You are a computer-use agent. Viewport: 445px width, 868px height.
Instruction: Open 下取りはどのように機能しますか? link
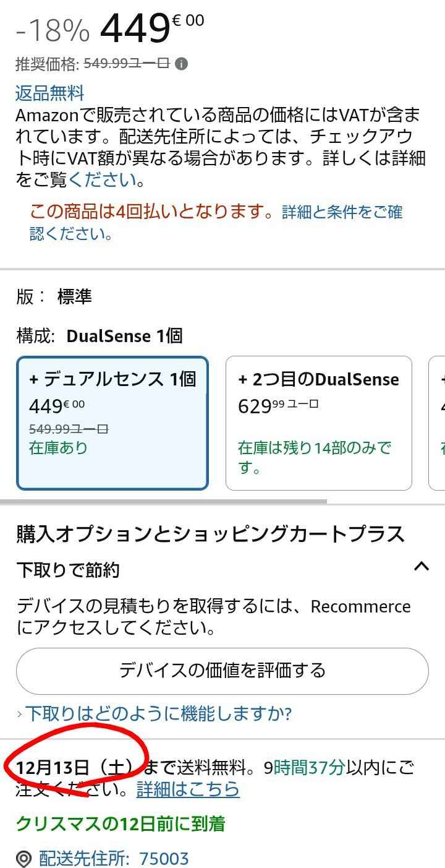pyautogui.click(x=158, y=714)
